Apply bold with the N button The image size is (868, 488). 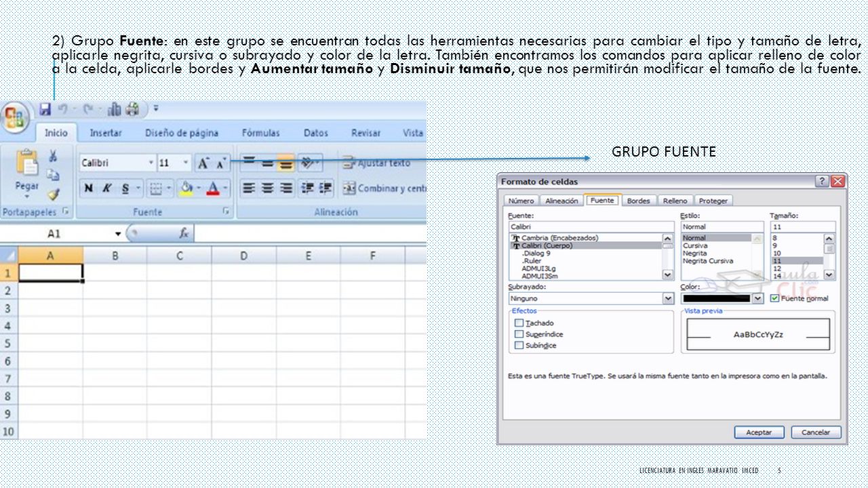88,188
